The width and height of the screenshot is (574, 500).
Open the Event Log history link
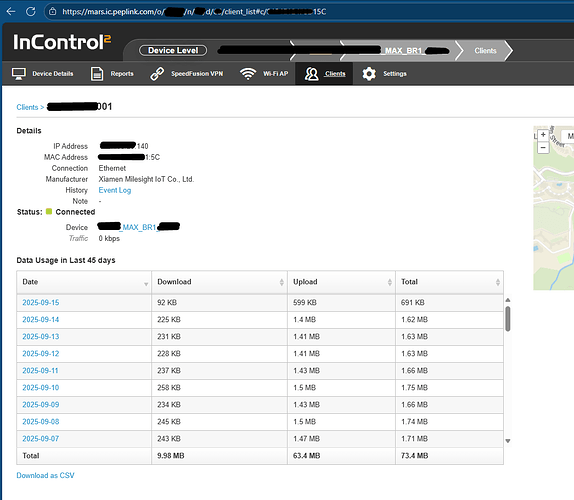(x=115, y=190)
